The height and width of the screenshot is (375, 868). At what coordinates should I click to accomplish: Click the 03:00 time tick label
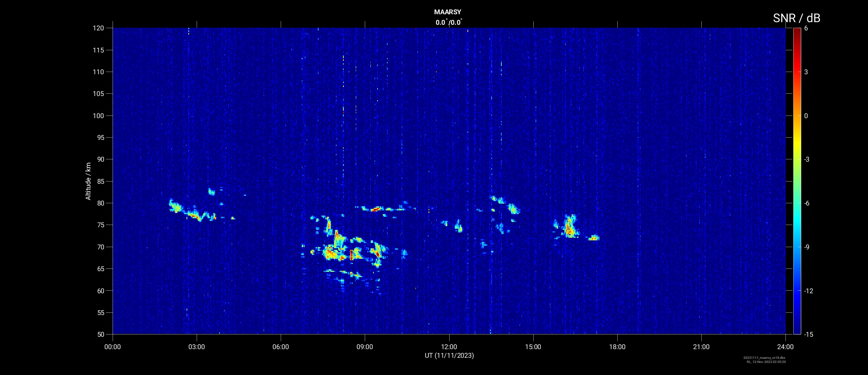click(x=197, y=347)
